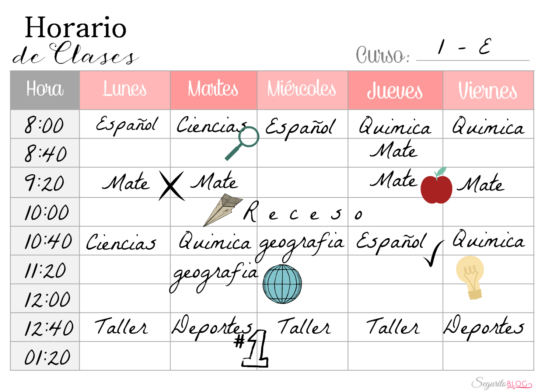Screen dimensions: 538x392
Task: Click the black X mark
Action: pyautogui.click(x=171, y=186)
